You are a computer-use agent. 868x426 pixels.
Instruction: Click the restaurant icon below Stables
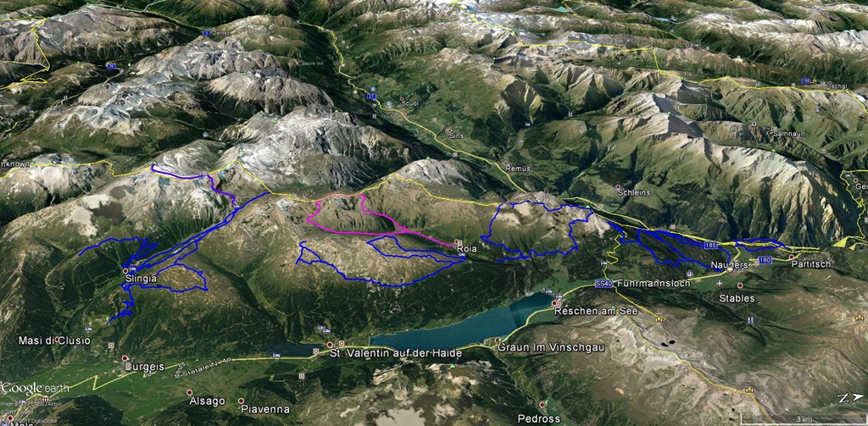(x=750, y=320)
